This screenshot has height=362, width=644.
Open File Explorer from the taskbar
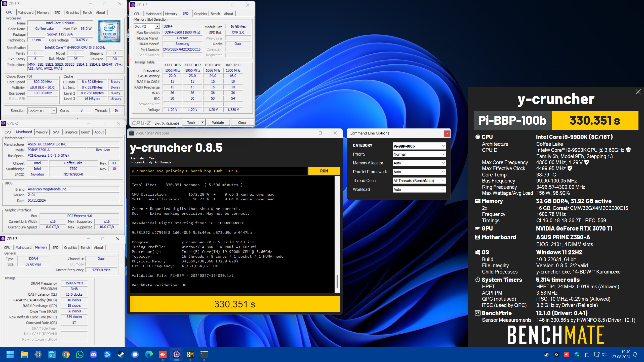24,354
